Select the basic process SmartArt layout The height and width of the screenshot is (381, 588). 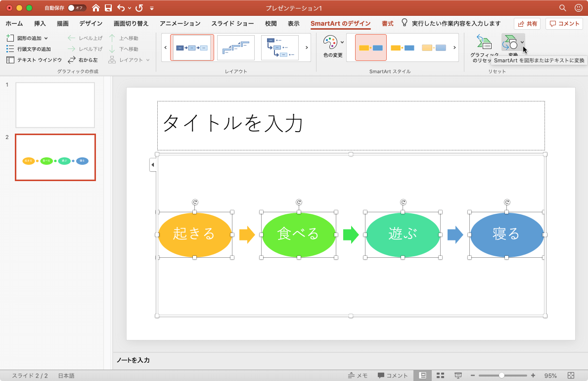click(192, 48)
